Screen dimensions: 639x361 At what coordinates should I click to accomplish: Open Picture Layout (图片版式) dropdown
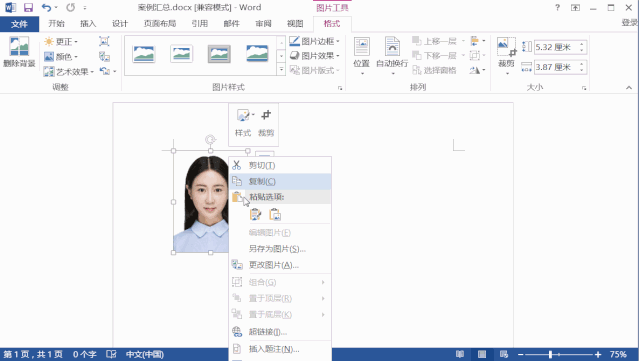[314, 70]
